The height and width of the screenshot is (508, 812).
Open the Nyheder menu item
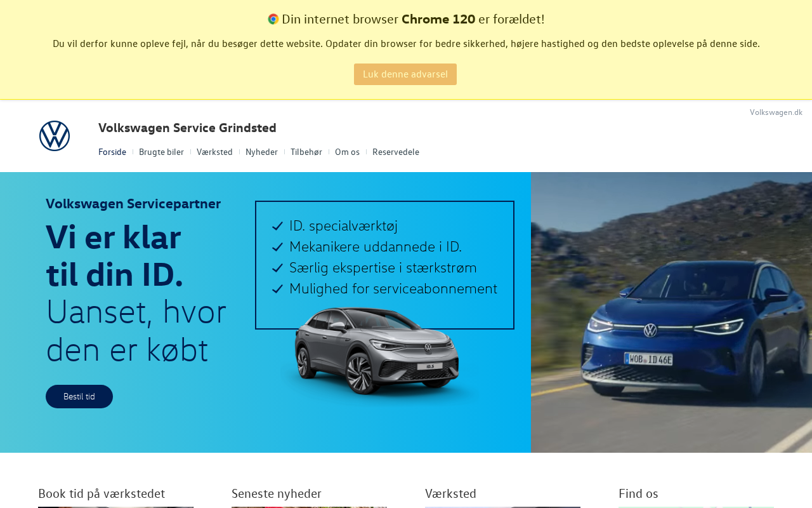coord(261,152)
